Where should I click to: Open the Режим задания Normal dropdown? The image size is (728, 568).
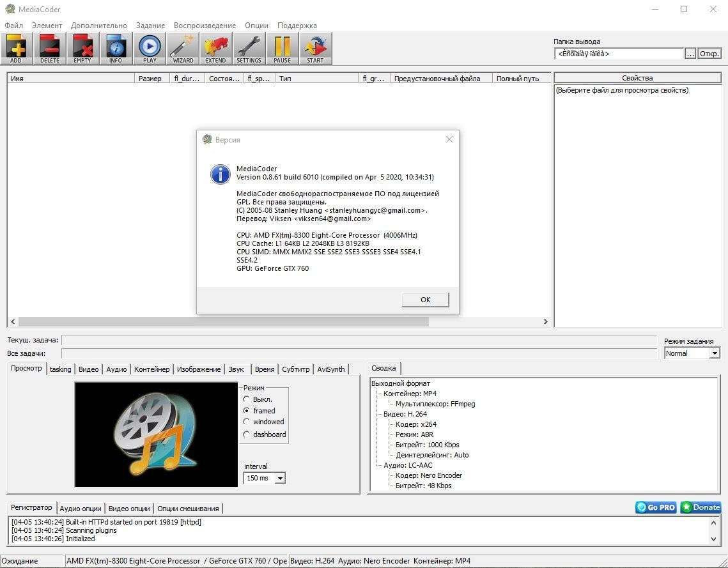[x=715, y=353]
